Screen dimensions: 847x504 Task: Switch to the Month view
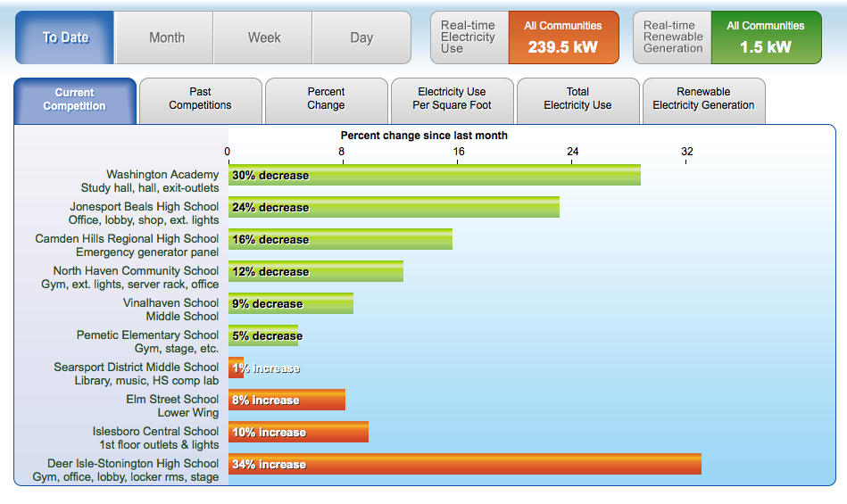tap(166, 37)
